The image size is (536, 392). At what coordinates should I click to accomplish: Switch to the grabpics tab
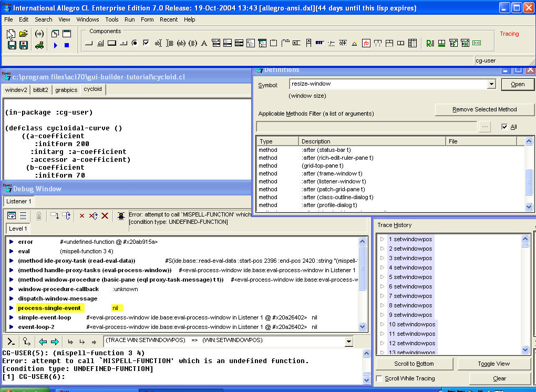point(66,89)
